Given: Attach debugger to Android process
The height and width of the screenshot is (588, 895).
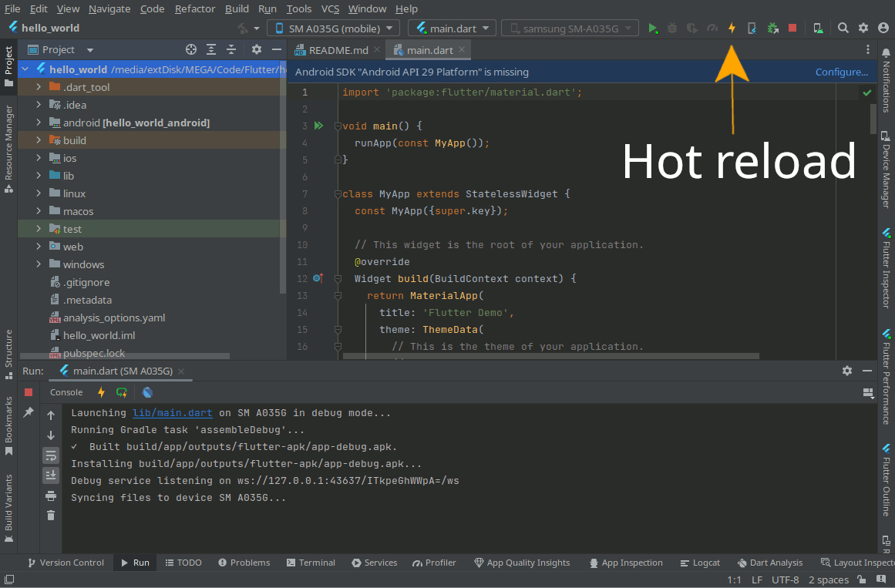Looking at the screenshot, I should click(x=773, y=28).
